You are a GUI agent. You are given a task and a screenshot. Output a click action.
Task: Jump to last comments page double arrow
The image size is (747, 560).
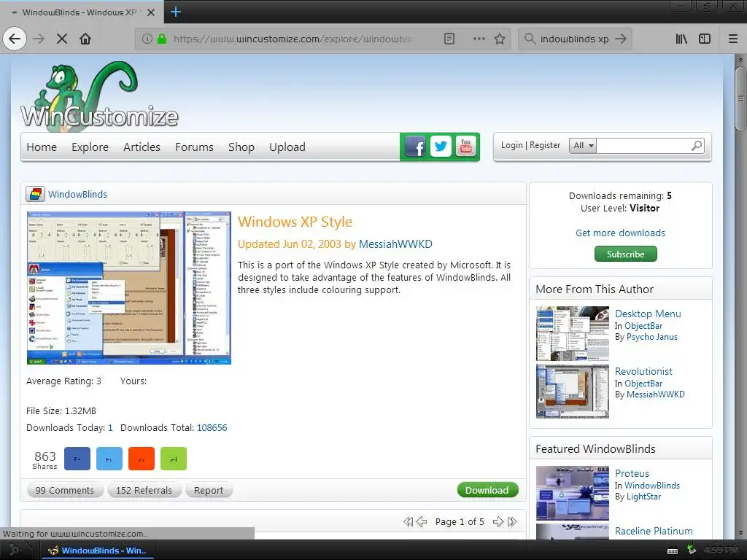[512, 521]
